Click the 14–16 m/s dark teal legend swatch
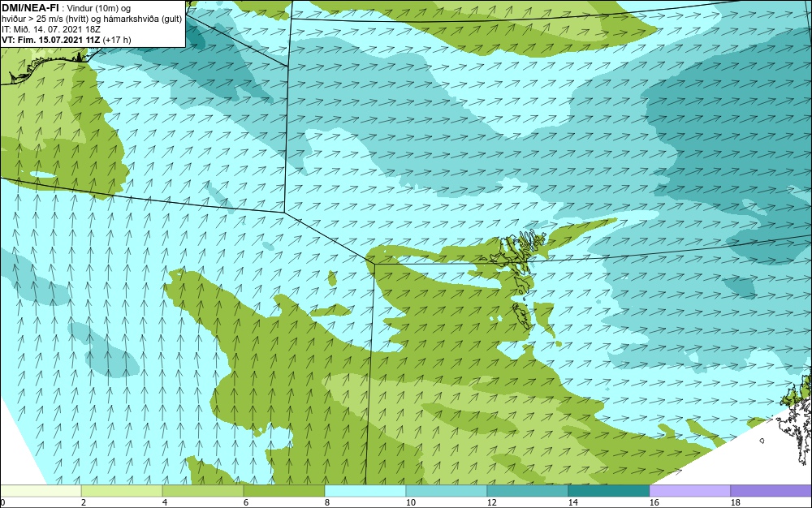 tap(608, 491)
